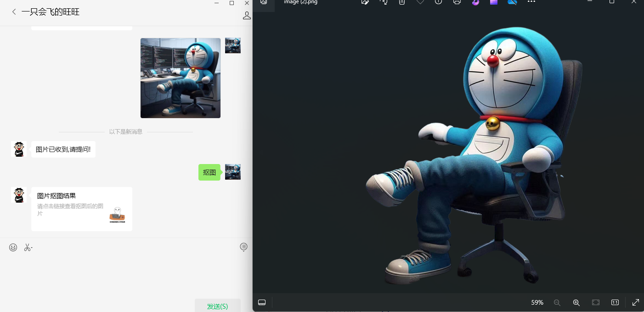This screenshot has height=312, width=644.
Task: Open the emoji picker in chat
Action: (x=13, y=247)
